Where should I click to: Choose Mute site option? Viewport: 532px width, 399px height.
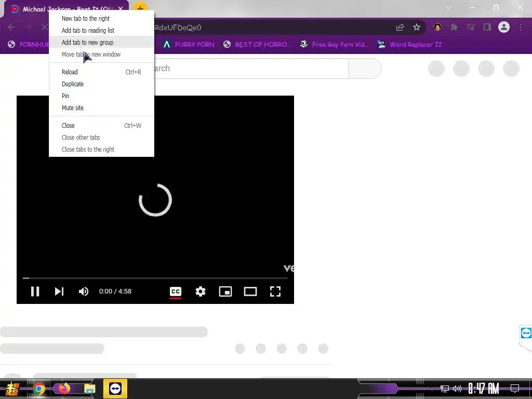(101, 108)
